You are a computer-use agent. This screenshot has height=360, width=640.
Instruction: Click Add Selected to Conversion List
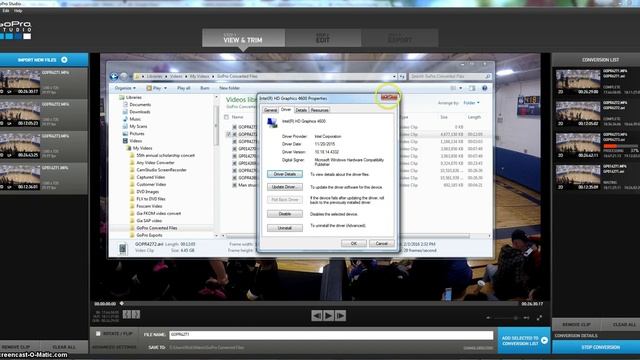[x=524, y=340]
